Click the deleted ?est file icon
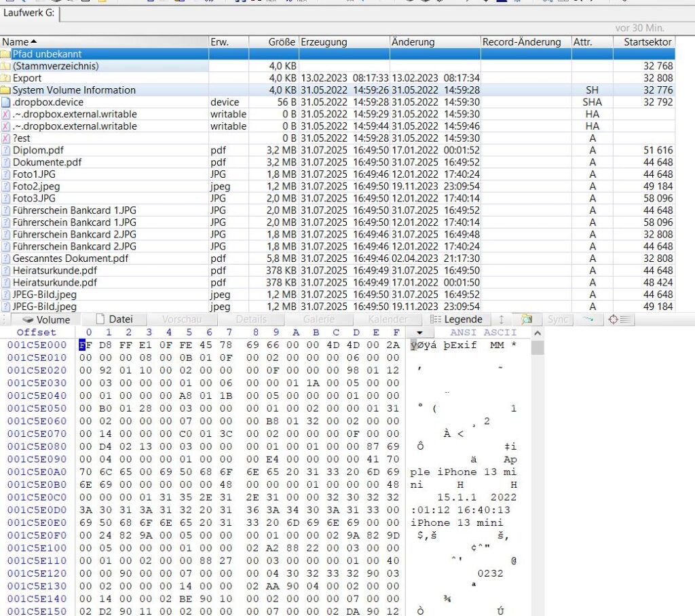This screenshot has height=616, width=695. coord(6,138)
